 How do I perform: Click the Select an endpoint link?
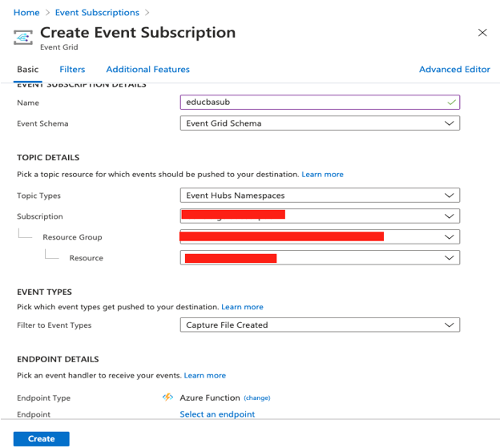(217, 414)
